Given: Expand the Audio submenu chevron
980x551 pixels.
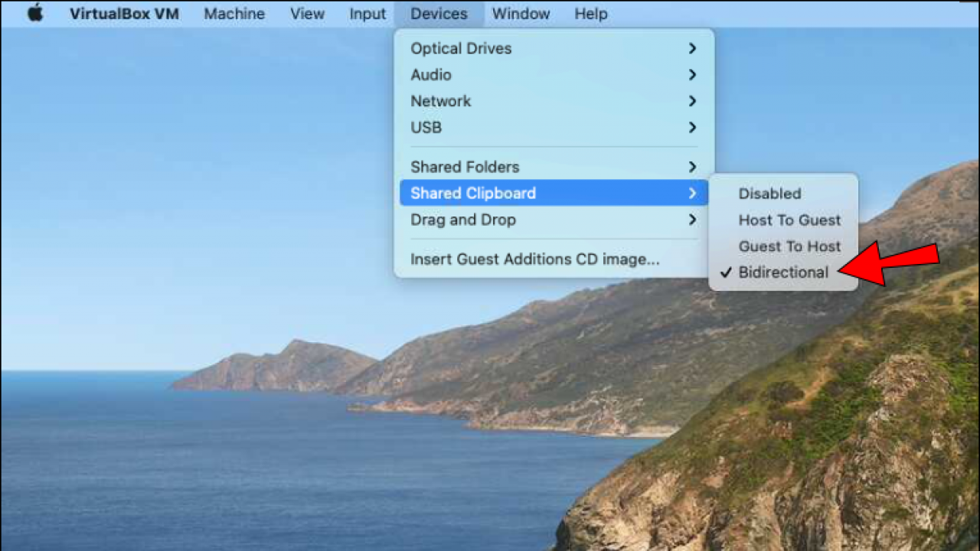Looking at the screenshot, I should point(691,74).
